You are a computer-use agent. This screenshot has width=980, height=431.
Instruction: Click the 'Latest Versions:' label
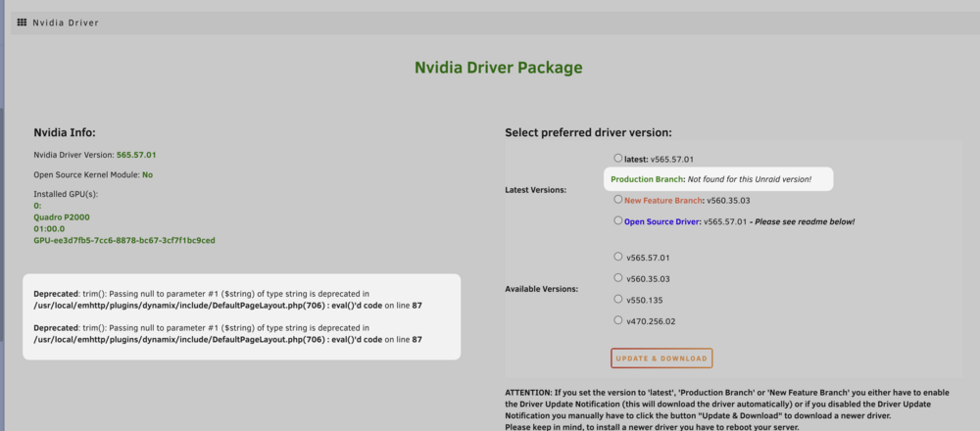click(x=536, y=190)
